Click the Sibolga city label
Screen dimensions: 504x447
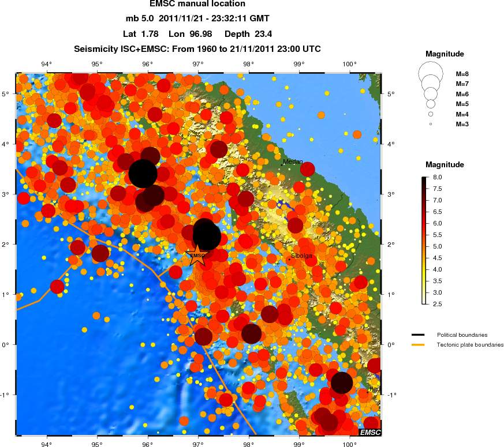click(x=301, y=256)
